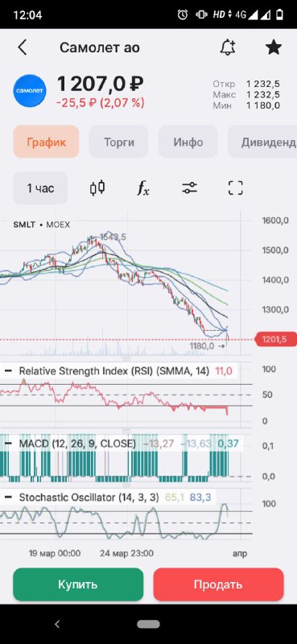
Task: Tap the Android home pill button
Action: coord(148,625)
